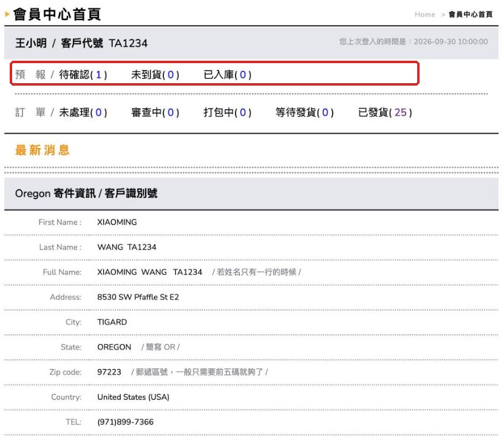504x442 pixels.
Task: Click the 最新消息 section heading
Action: click(x=42, y=150)
